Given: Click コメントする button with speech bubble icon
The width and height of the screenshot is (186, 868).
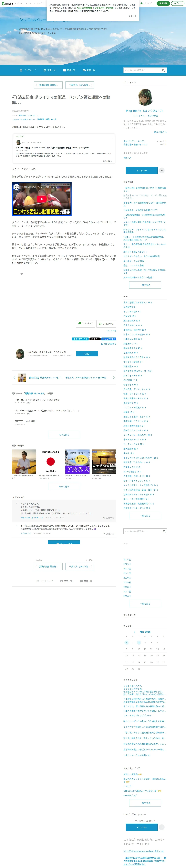Looking at the screenshot, I should point(86,324).
